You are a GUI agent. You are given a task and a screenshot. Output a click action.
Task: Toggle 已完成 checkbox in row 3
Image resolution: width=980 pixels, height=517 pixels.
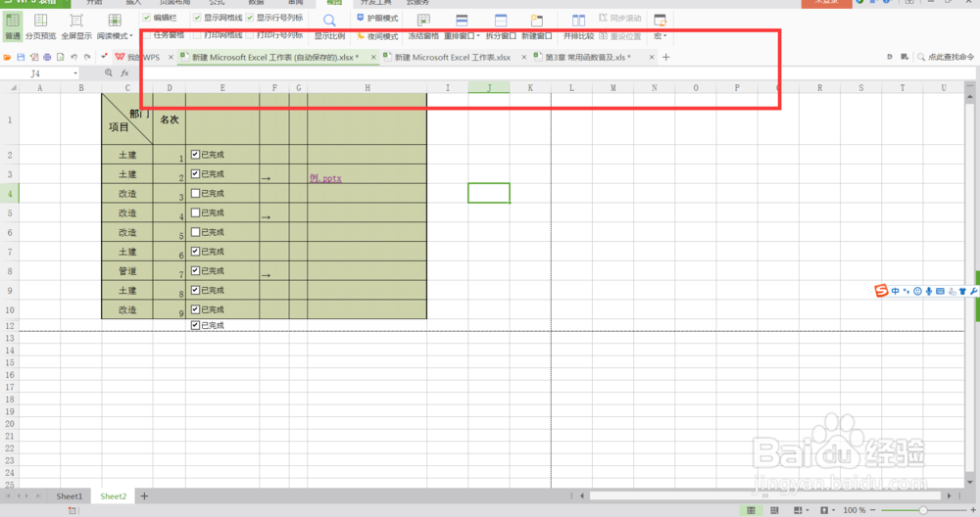click(196, 173)
